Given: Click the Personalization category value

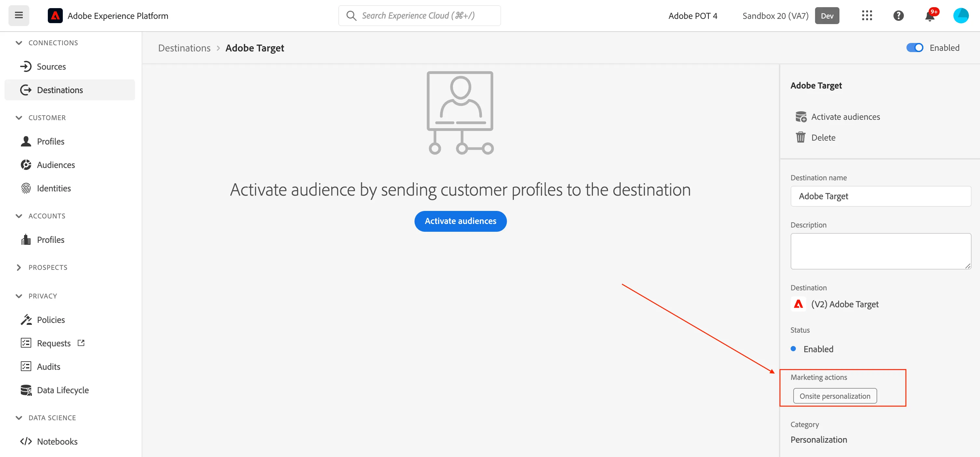Looking at the screenshot, I should click(x=819, y=439).
